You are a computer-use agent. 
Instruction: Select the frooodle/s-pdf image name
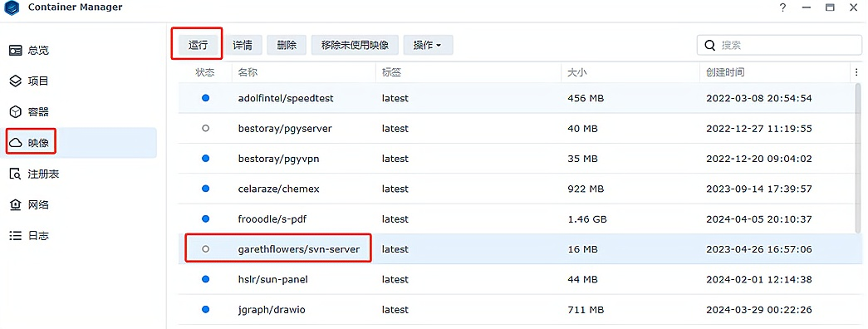pyautogui.click(x=272, y=219)
